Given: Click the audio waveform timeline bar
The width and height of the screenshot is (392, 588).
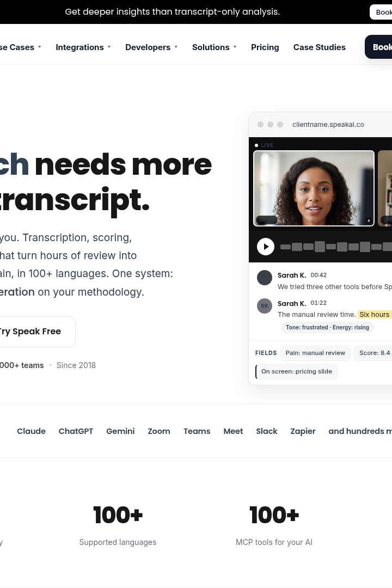Looking at the screenshot, I should tap(336, 247).
